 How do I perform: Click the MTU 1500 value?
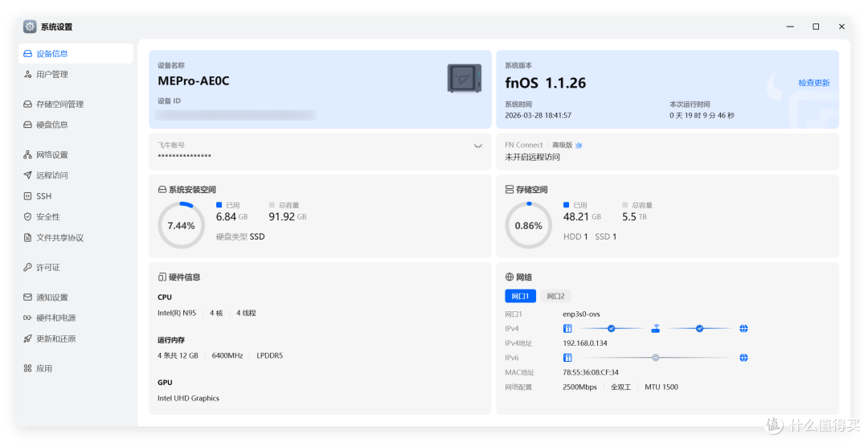[x=661, y=387]
